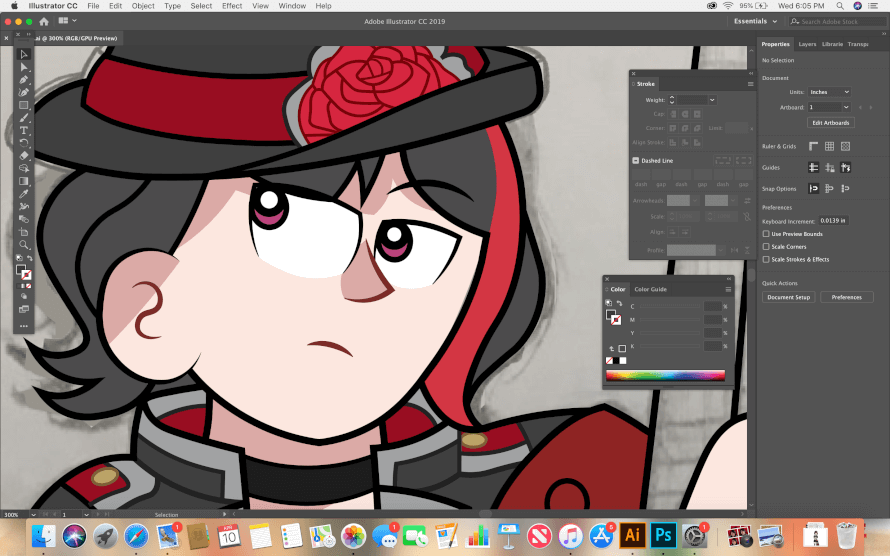Click the Document Setup button
The width and height of the screenshot is (890, 556).
(788, 297)
